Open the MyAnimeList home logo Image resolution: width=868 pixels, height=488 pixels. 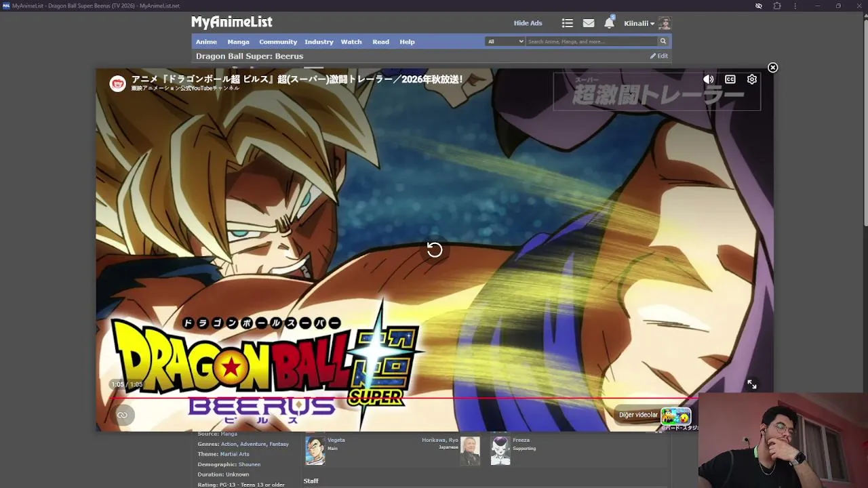tap(232, 22)
